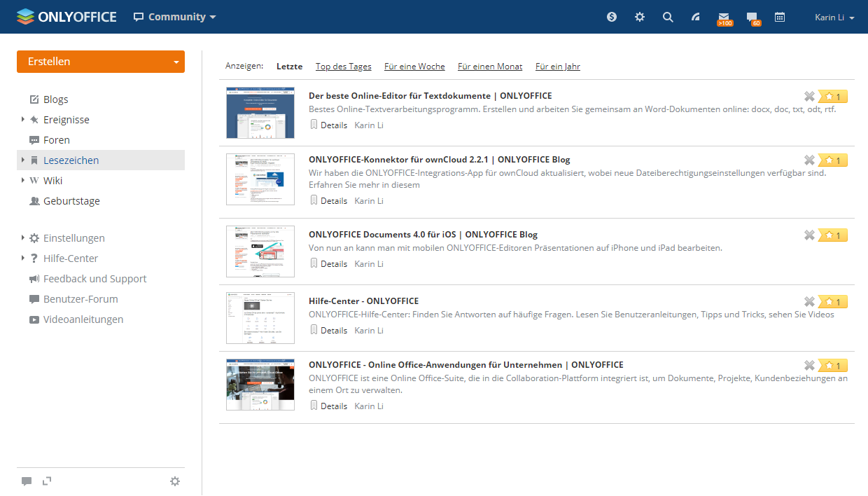
Task: Switch to Top des Tages filter
Action: click(343, 67)
